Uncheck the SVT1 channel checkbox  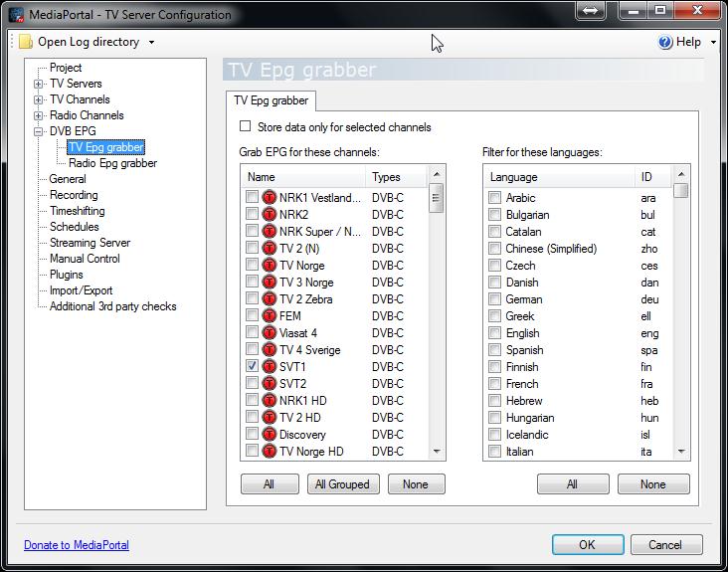point(252,366)
